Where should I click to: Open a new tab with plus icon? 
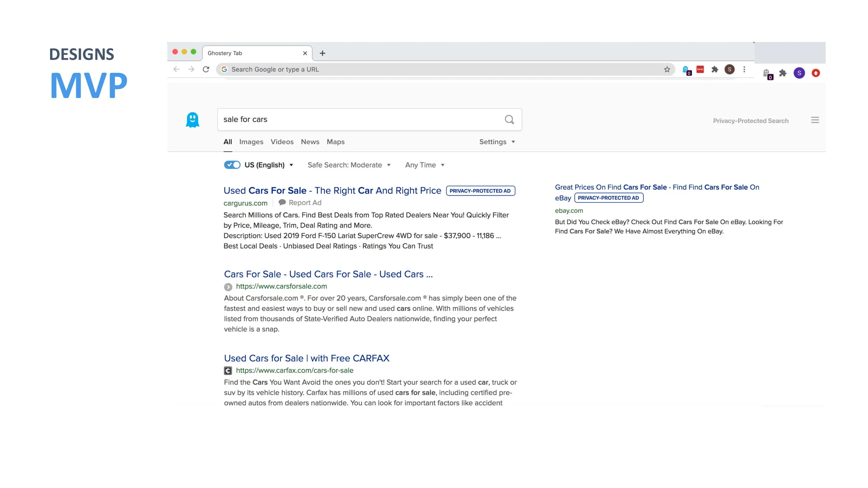click(322, 53)
